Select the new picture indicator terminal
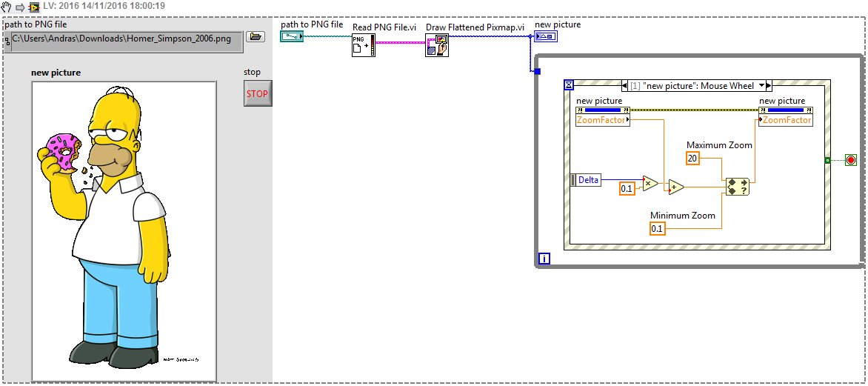The width and height of the screenshot is (868, 386). click(546, 36)
